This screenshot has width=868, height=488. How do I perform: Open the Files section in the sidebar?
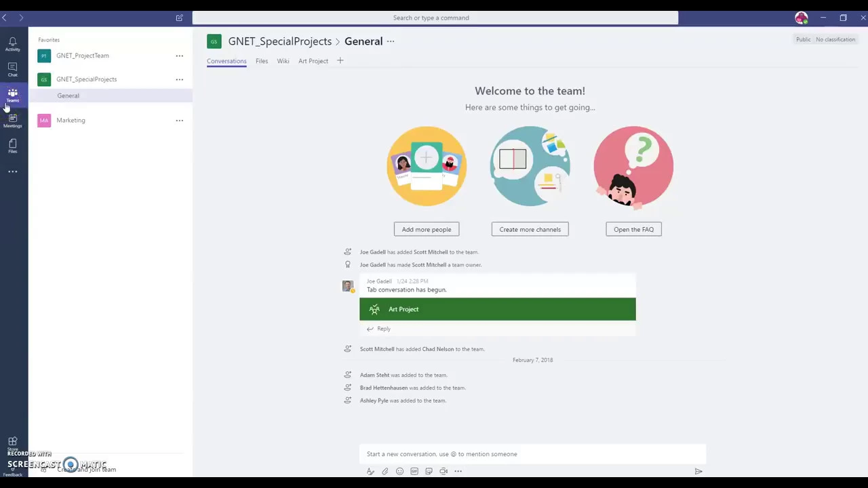point(12,146)
